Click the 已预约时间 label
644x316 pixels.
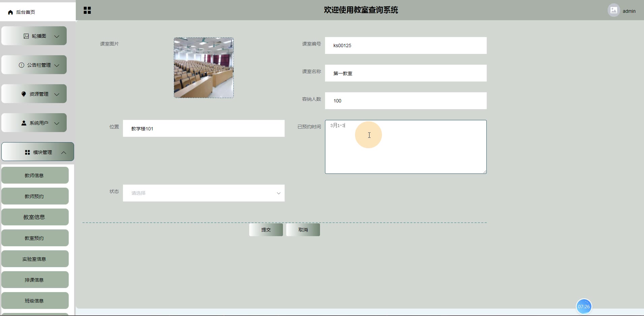[x=309, y=127]
